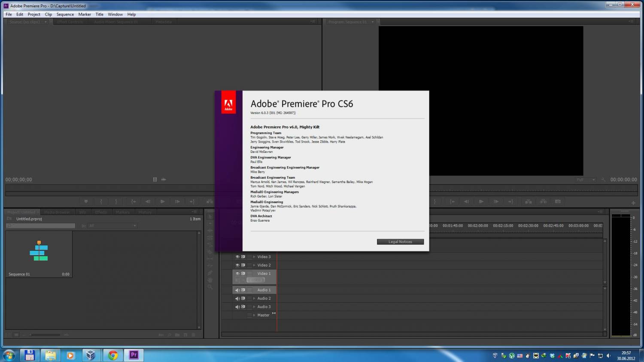644x362 pixels.
Task: Switch to the Media Browser tab
Action: (57, 212)
